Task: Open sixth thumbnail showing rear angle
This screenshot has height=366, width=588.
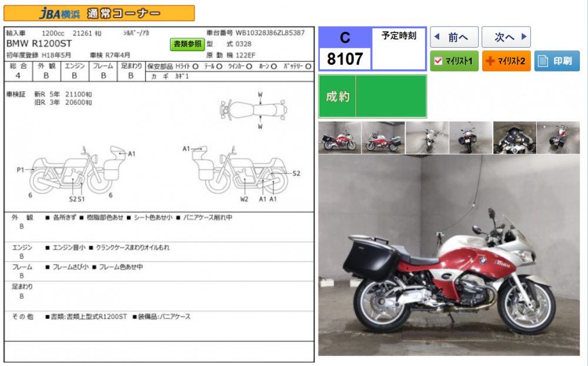Action: [x=558, y=138]
